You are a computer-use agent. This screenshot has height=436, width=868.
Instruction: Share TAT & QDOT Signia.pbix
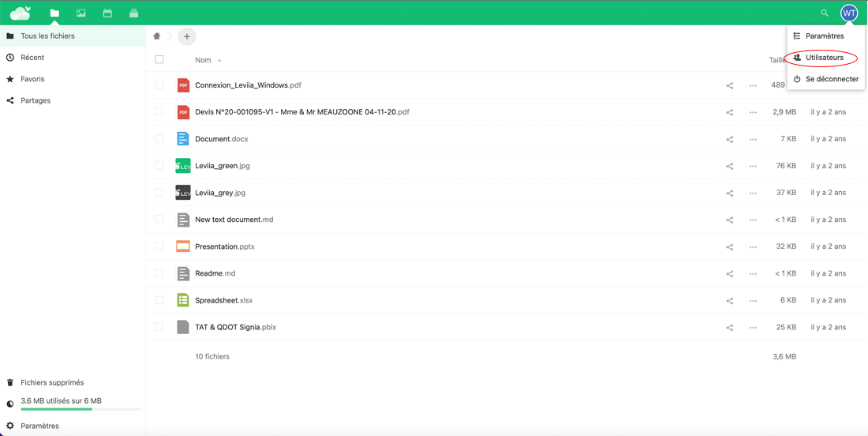pos(730,327)
